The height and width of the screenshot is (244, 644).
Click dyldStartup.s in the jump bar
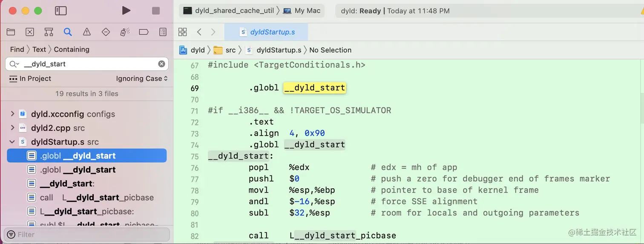pyautogui.click(x=273, y=50)
